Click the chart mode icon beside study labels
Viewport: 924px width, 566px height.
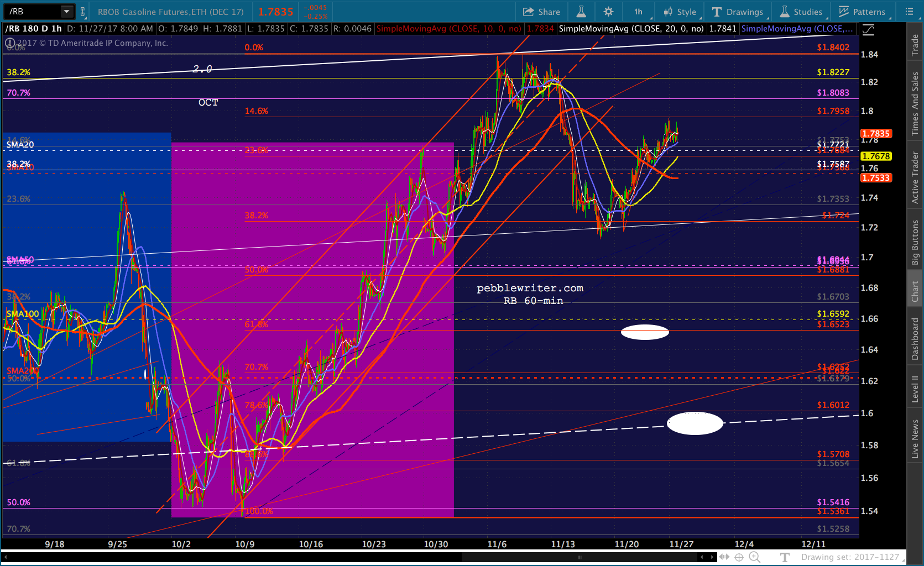869,29
